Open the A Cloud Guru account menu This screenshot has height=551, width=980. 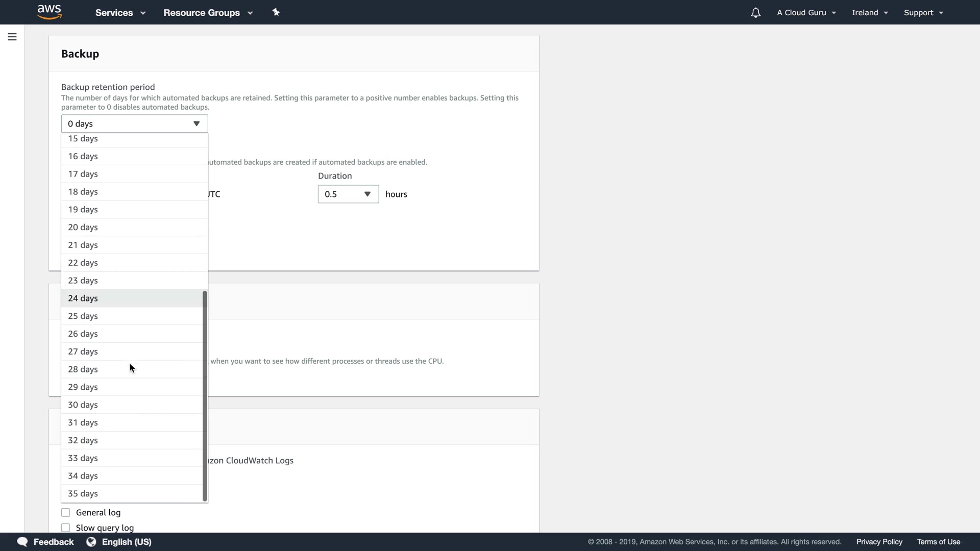click(806, 13)
